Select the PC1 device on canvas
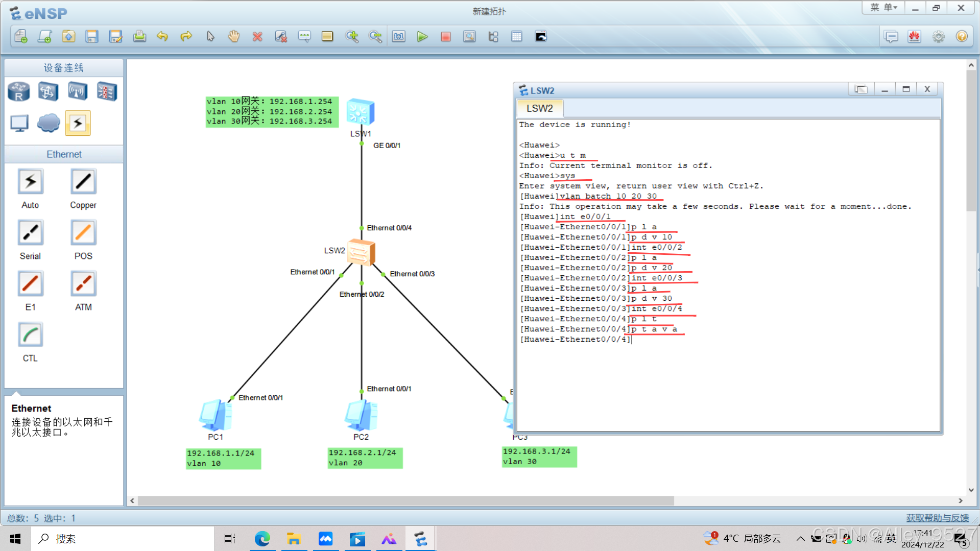 [216, 415]
